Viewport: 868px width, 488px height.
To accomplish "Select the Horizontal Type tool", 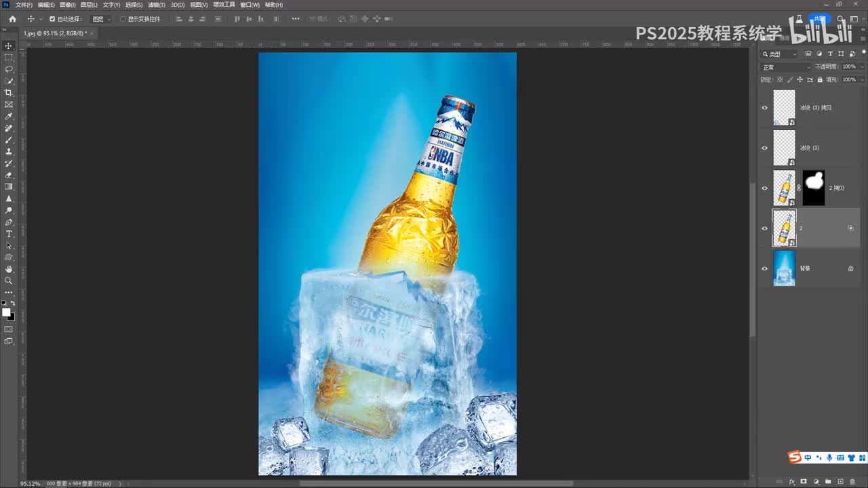I will tap(9, 234).
